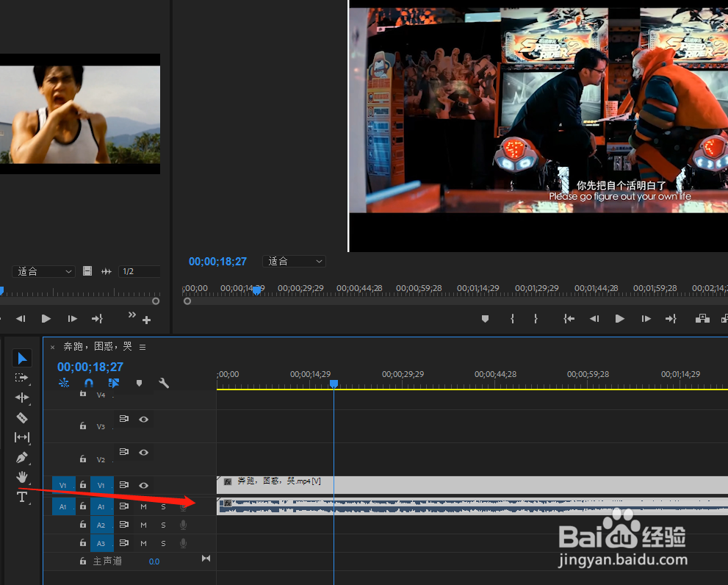Select the Ripple Edit tool
728x585 pixels.
point(22,398)
